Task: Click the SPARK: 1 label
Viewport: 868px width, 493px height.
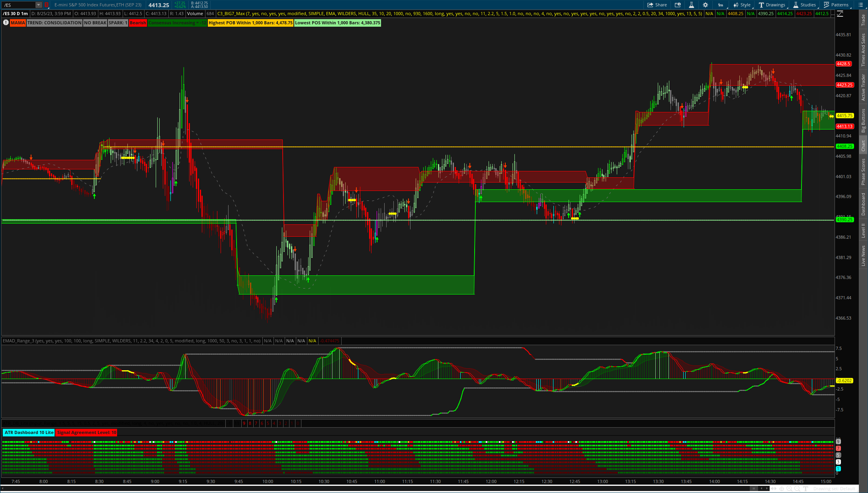Action: click(x=118, y=23)
